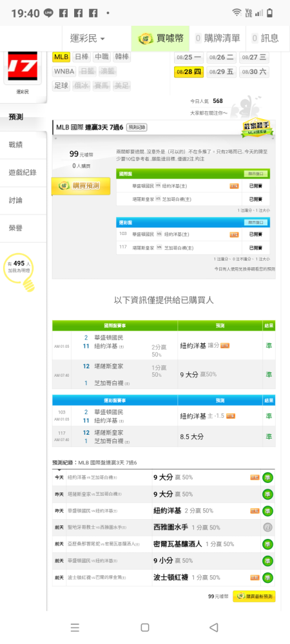Image resolution: width=290 pixels, height=644 pixels.
Task: Click the 莊家殺手 badge icon
Action: tap(257, 129)
